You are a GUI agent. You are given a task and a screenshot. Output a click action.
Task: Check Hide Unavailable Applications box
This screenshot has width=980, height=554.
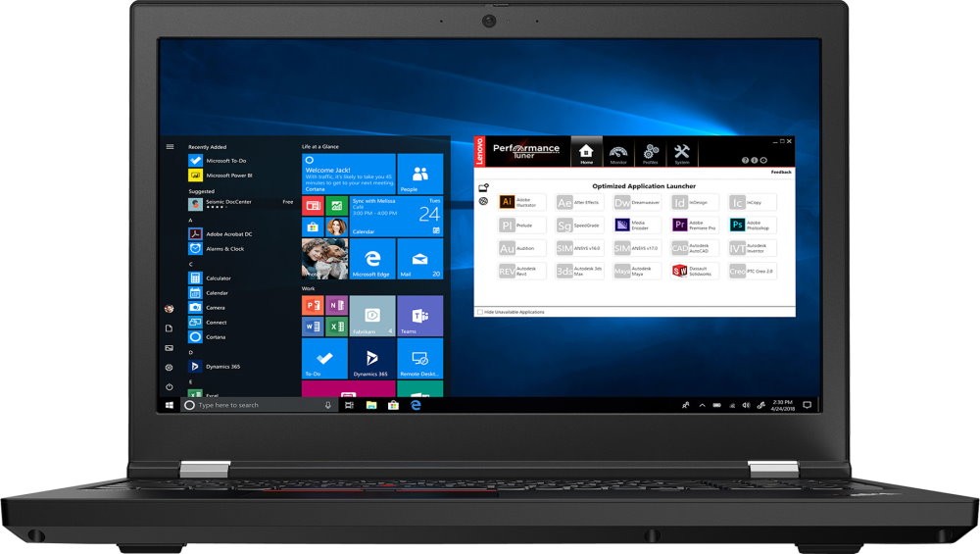click(479, 312)
